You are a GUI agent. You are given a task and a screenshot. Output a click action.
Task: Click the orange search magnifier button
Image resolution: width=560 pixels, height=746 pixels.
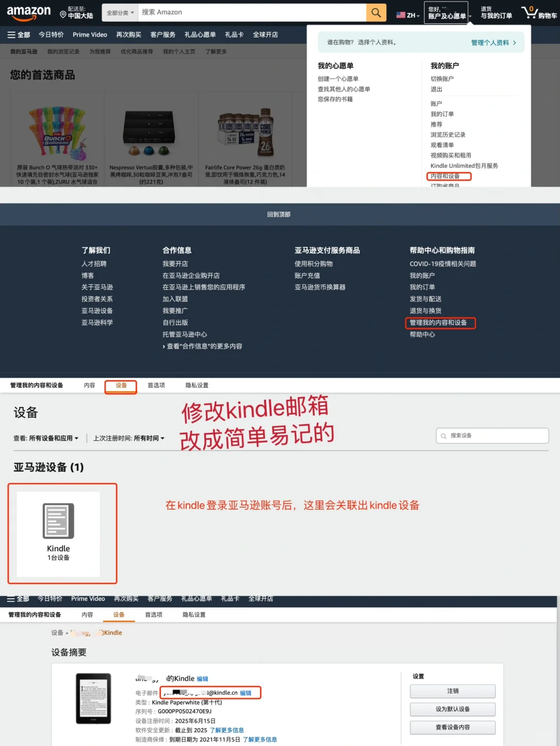376,12
